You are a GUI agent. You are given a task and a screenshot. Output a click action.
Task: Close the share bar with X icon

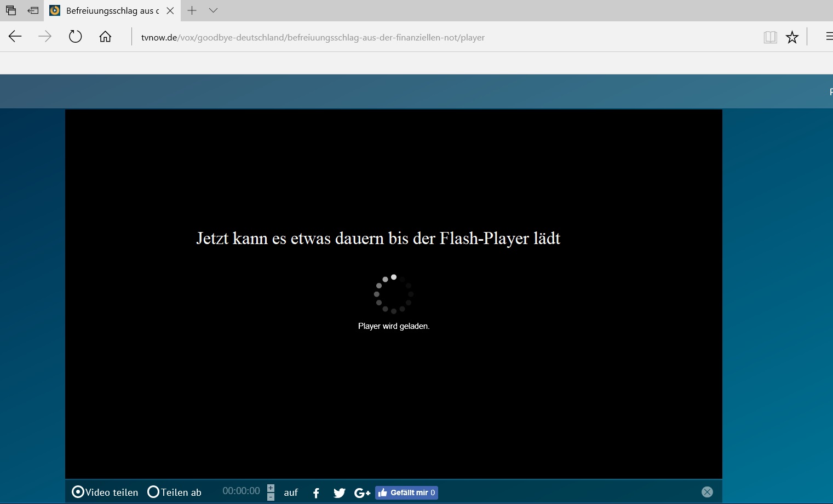click(707, 492)
